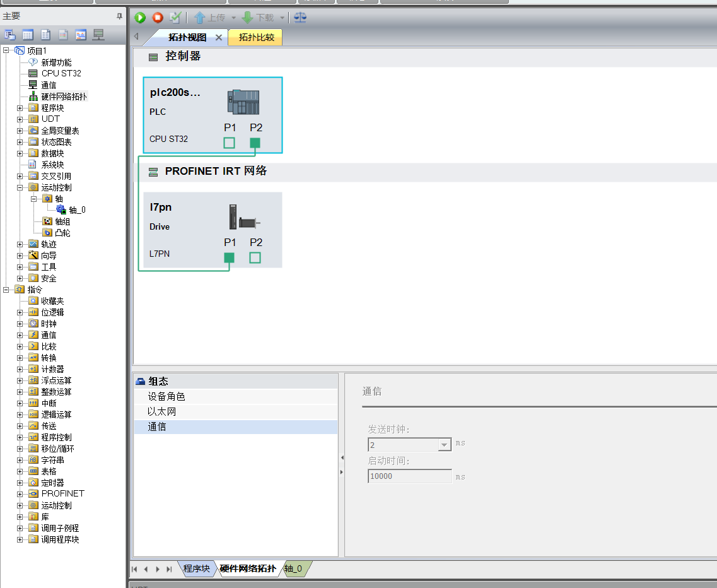Expand the 程序块 folder
The image size is (717, 588).
coord(20,108)
